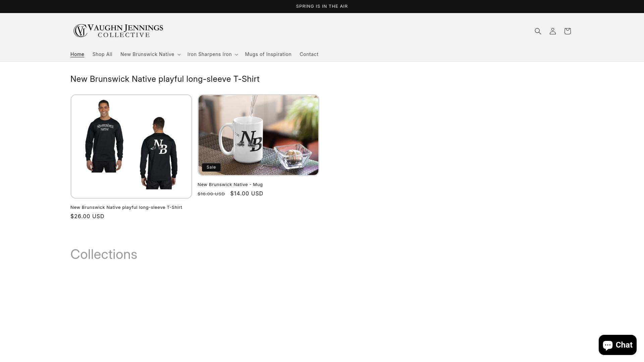
Task: Open the playful long-sleeve T-Shirt product title link
Action: (x=126, y=207)
